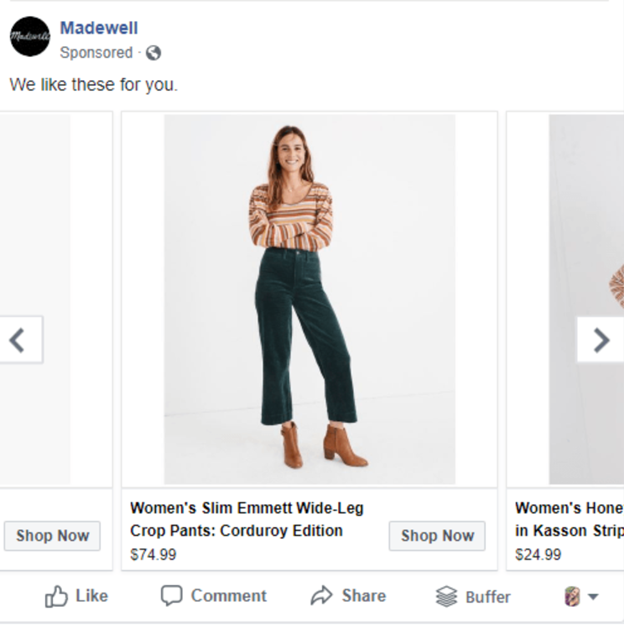Click the thumbs-up Like icon
624x635 pixels.
[x=56, y=597]
